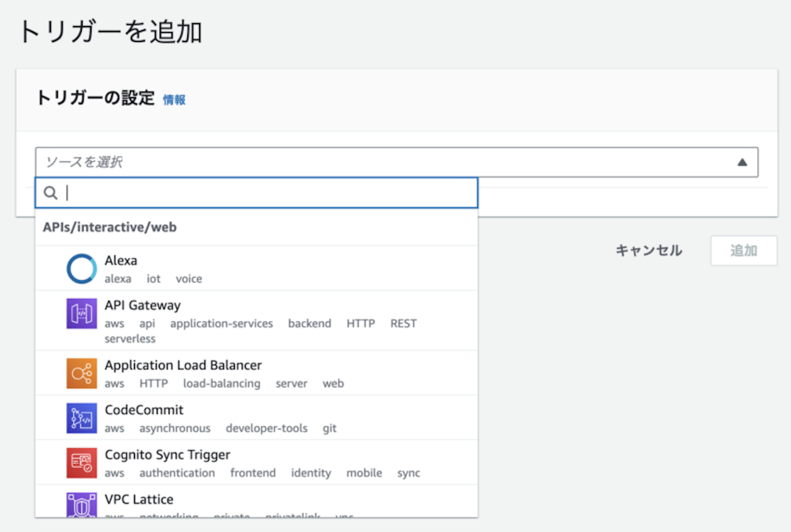Click the 'server' tag under Load Balancer

pos(292,383)
